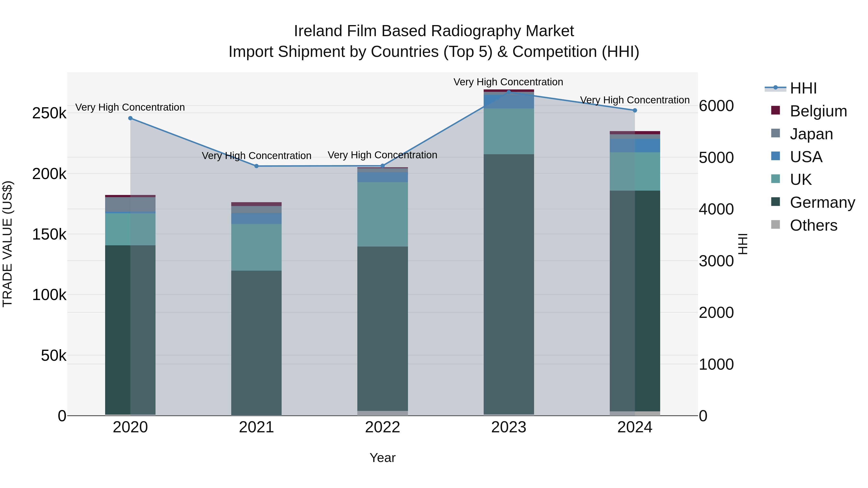Click the Belgium segment of 2024 bar
The image size is (868, 488).
coord(635,133)
